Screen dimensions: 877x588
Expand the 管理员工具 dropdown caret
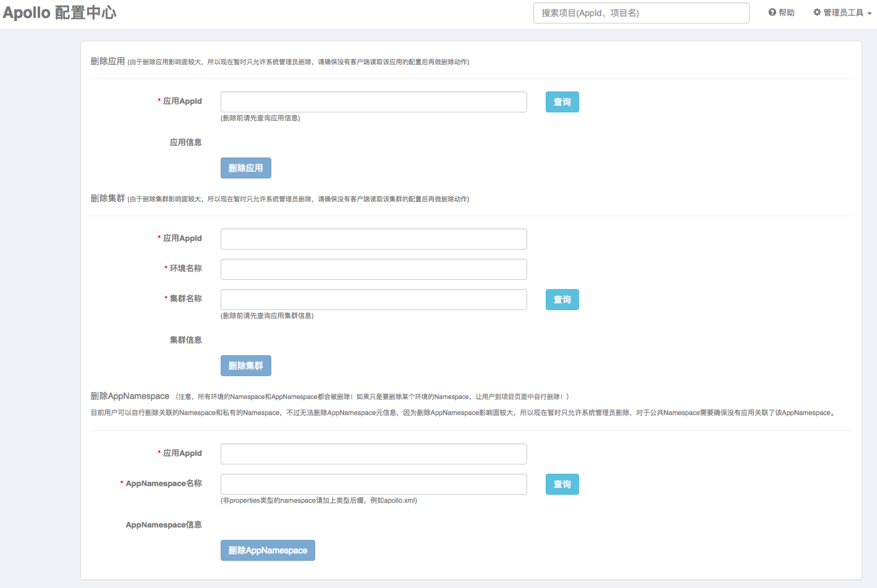tap(870, 14)
